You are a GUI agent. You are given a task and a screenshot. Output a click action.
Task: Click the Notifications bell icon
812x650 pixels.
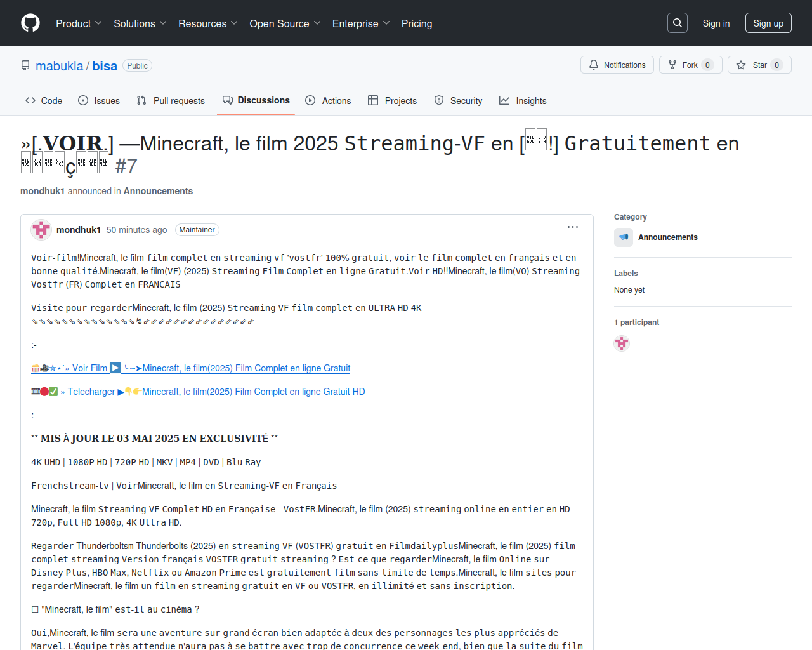pyautogui.click(x=594, y=65)
